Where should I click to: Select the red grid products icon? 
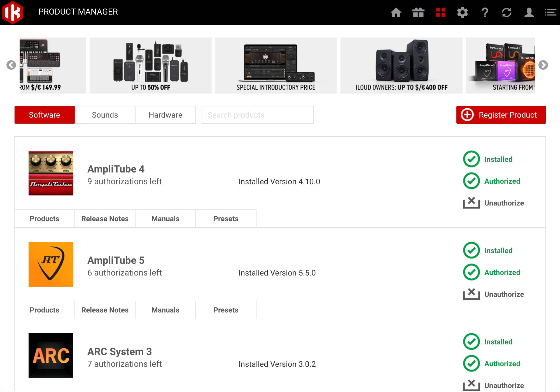click(440, 13)
